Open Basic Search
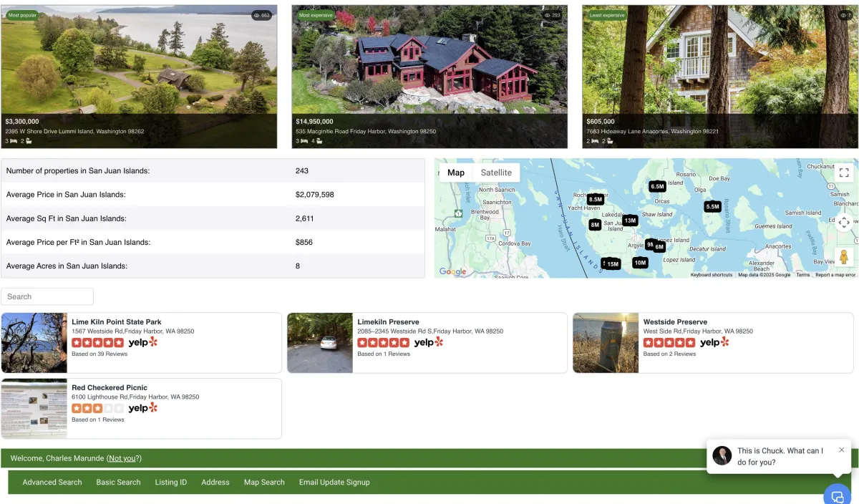The height and width of the screenshot is (504, 859). tap(119, 483)
